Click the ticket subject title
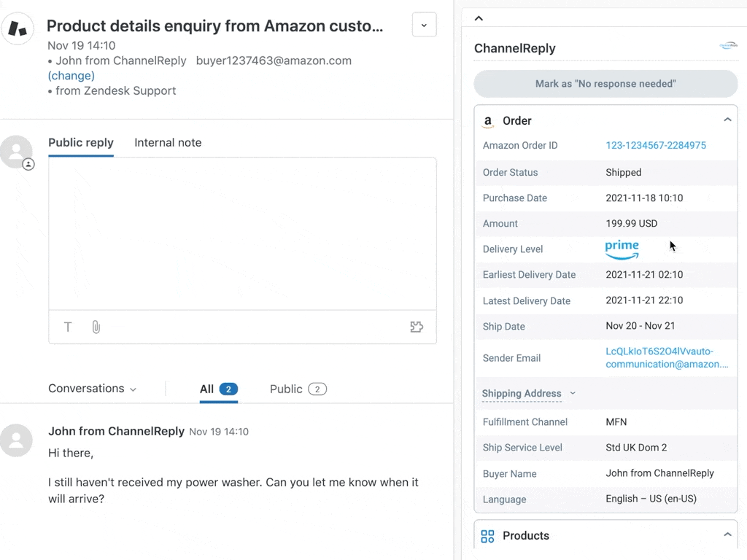Viewport: 747px width, 560px height. coord(215,26)
